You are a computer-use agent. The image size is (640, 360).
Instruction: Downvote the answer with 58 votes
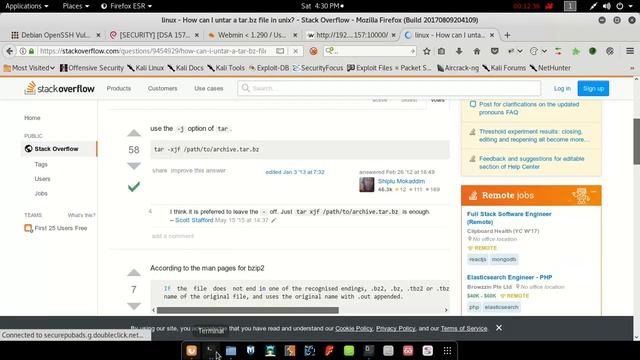coord(133,166)
